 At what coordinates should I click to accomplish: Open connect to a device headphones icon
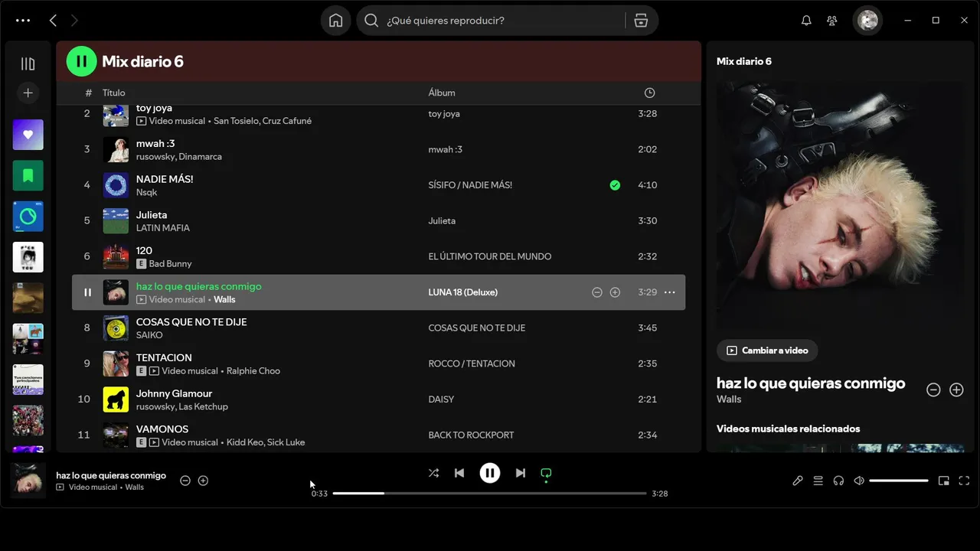click(x=838, y=481)
